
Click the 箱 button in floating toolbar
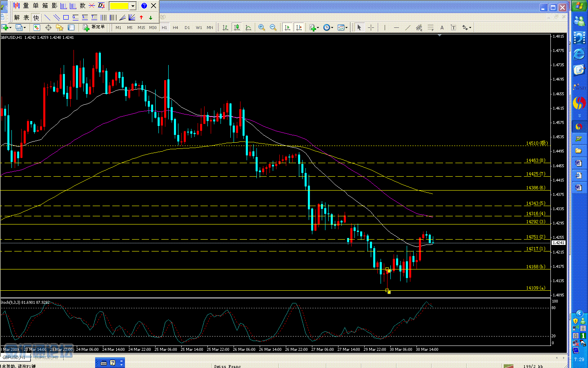click(45, 6)
